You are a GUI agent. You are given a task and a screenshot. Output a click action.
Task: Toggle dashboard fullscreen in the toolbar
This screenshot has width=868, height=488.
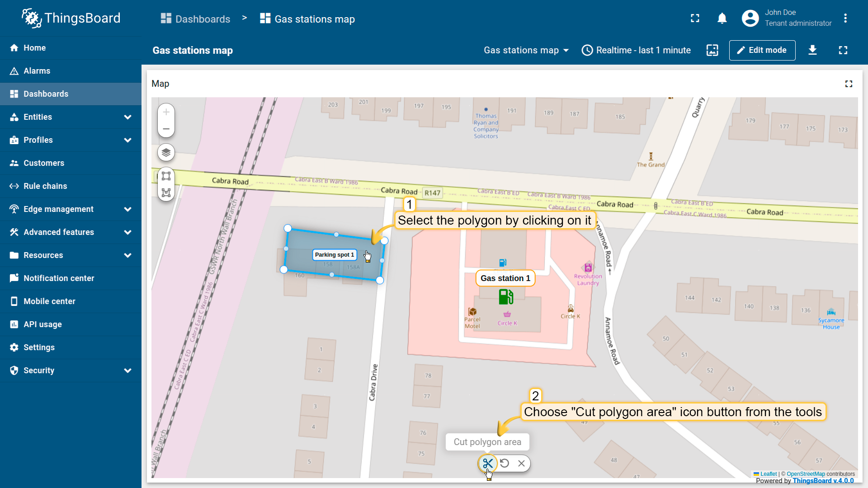click(843, 50)
